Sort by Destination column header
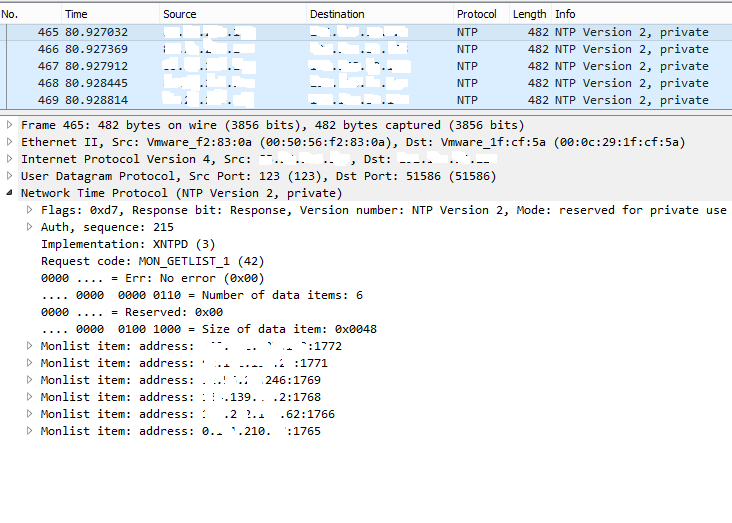Screen dimensions: 732x523 [x=380, y=14]
